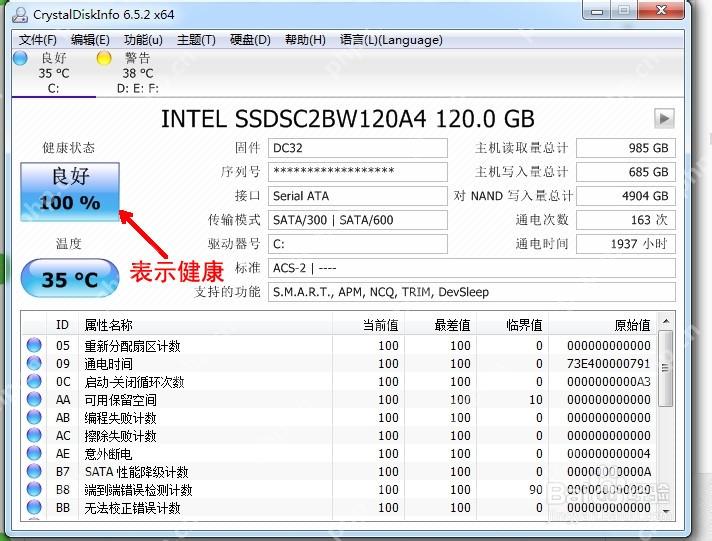
Task: Click the 主机读取量总计 value 985 GB
Action: [626, 148]
